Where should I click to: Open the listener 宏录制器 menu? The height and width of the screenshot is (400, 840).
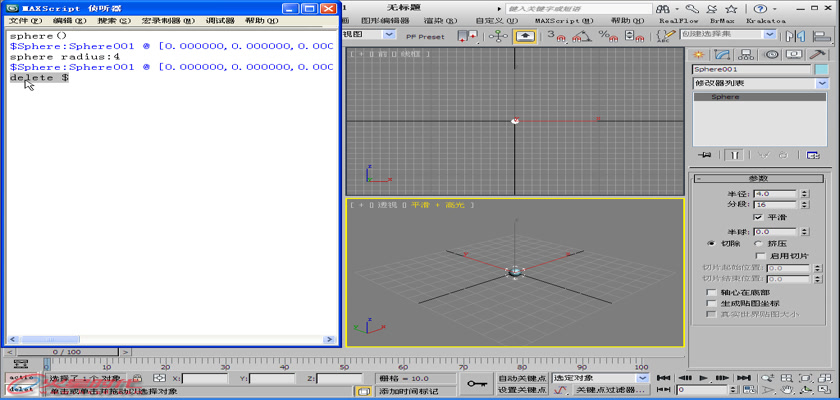[x=168, y=21]
